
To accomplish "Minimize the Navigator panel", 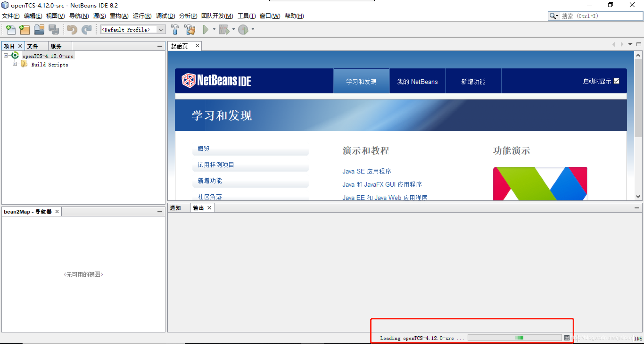I will (160, 211).
